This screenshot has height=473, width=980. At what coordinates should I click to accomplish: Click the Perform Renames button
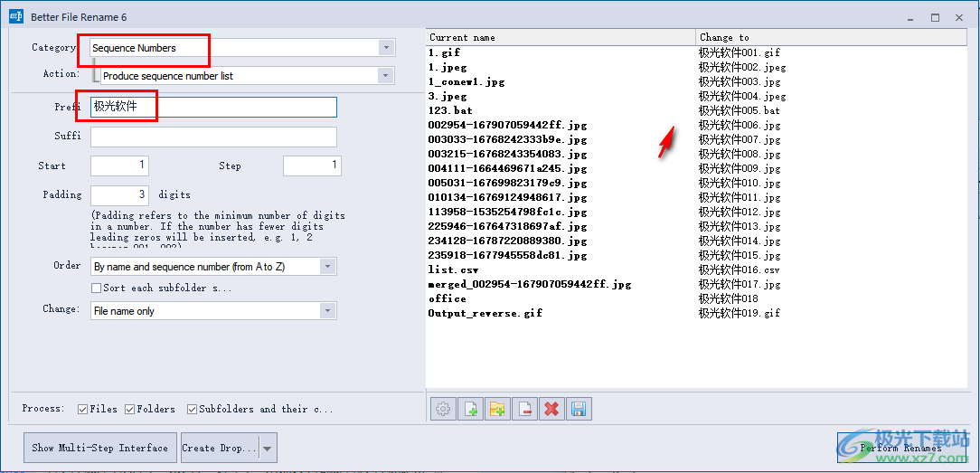(900, 448)
